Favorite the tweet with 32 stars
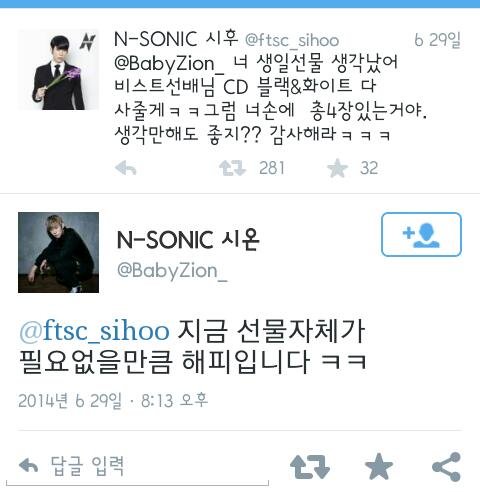Image resolution: width=480 pixels, height=492 pixels. (337, 168)
